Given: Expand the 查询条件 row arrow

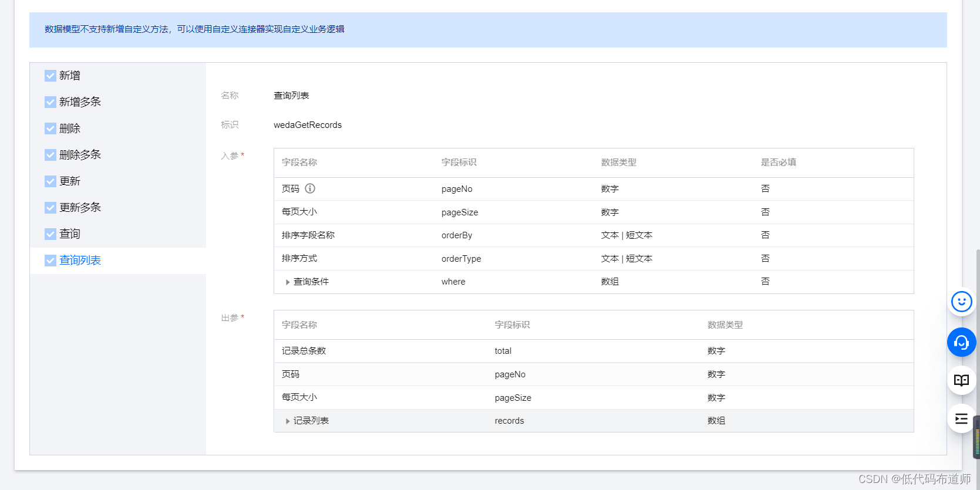Looking at the screenshot, I should tap(288, 282).
